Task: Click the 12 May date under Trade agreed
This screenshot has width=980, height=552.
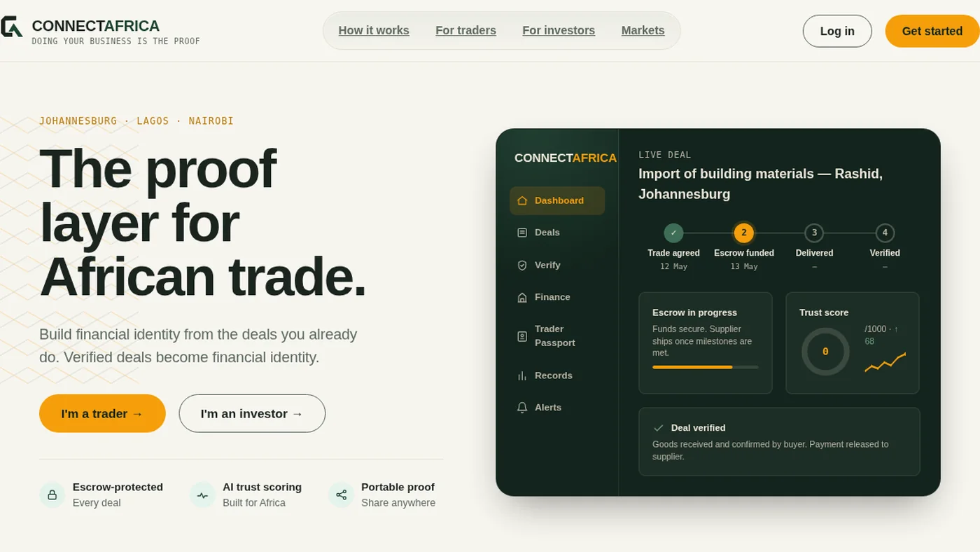Action: (673, 267)
